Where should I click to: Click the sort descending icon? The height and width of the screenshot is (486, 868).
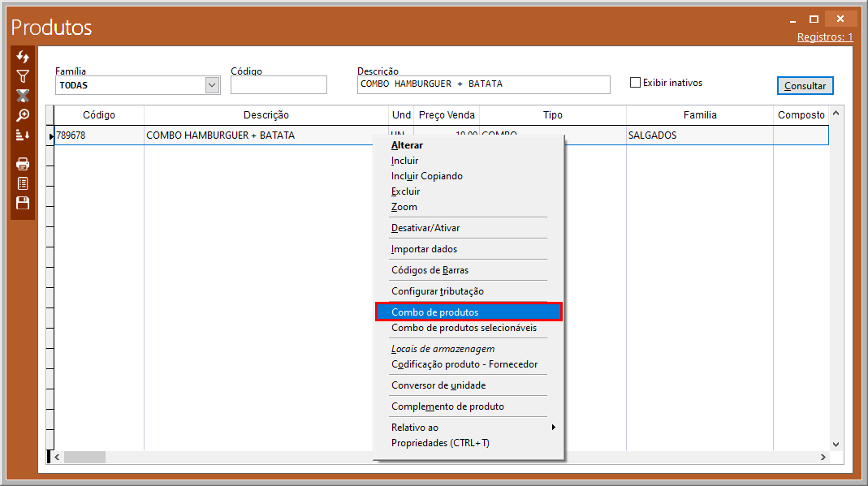(23, 135)
